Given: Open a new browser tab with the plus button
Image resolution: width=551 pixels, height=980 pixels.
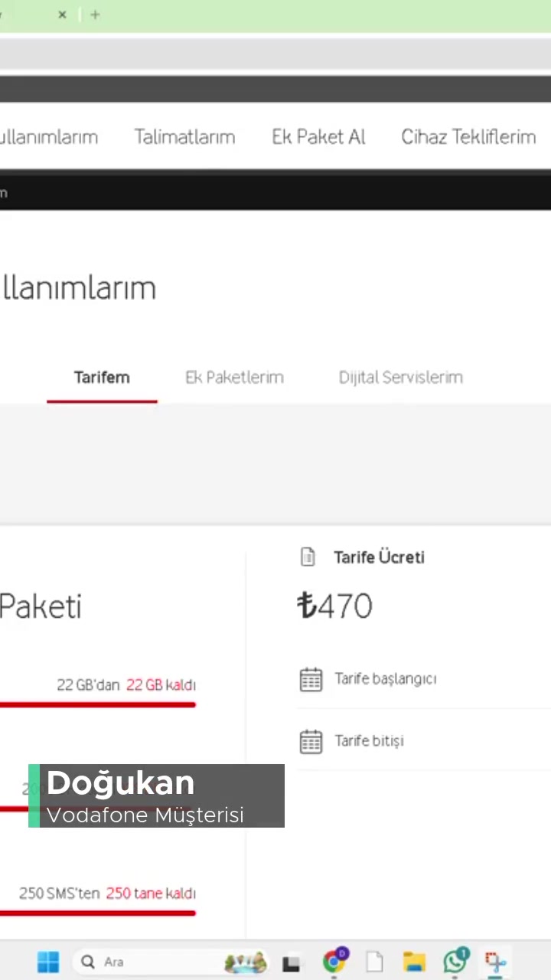Looking at the screenshot, I should click(x=95, y=15).
